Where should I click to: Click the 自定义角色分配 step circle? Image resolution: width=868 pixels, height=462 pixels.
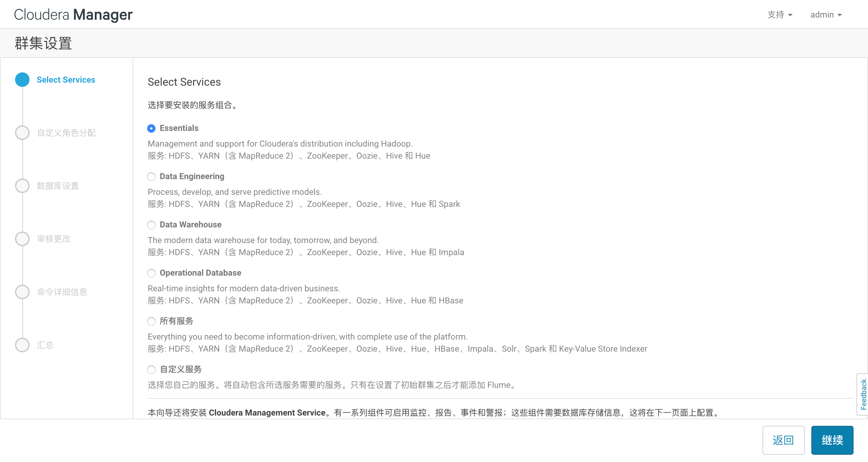coord(22,132)
